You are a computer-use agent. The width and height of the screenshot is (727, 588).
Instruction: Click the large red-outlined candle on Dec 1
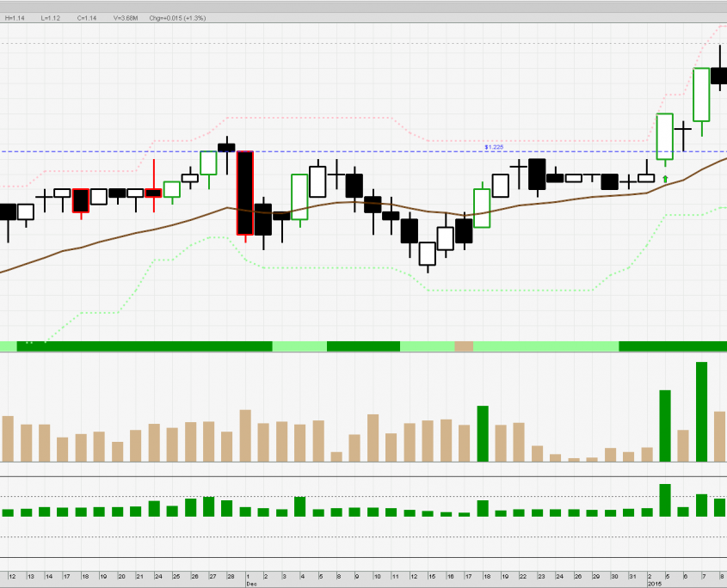(x=245, y=193)
